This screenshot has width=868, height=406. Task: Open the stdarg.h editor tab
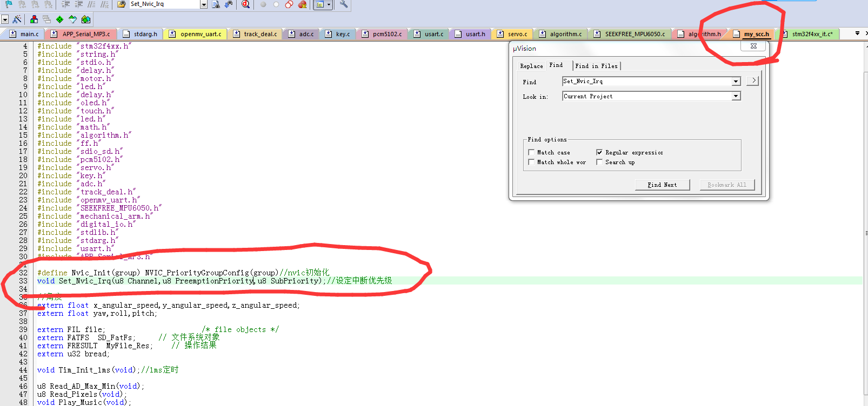coord(140,34)
